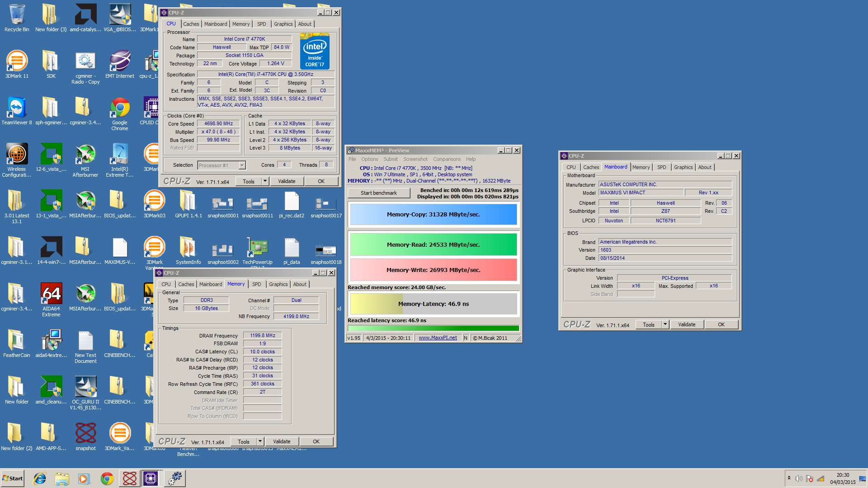Open the Submit menu in MaxxMEM
The height and width of the screenshot is (488, 868).
pyautogui.click(x=391, y=159)
